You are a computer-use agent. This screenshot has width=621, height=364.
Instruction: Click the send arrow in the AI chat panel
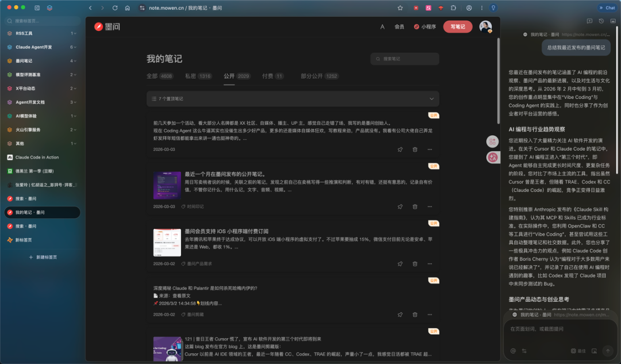click(x=608, y=351)
